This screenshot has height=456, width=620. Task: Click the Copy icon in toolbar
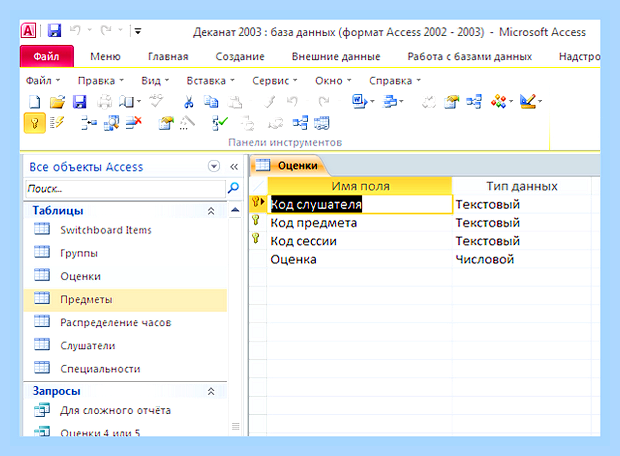tap(211, 102)
